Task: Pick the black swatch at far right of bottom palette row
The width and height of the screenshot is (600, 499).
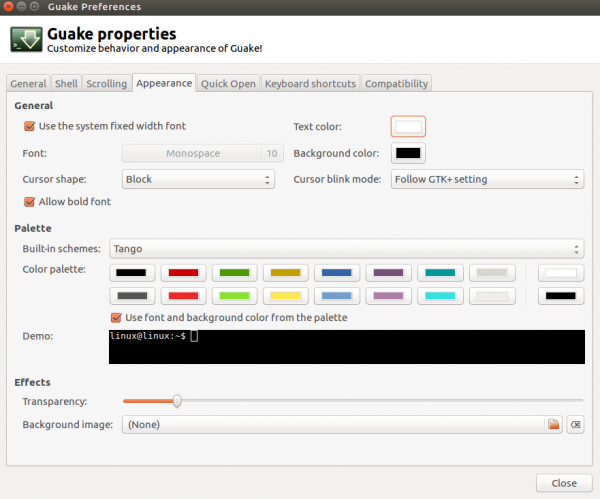Action: (x=561, y=296)
